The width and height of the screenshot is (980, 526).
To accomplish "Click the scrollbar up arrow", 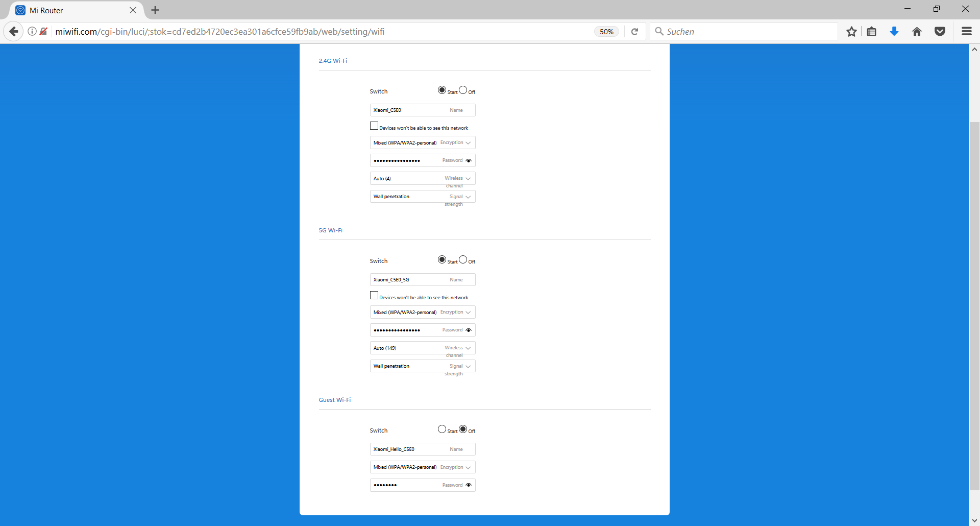I will (974, 50).
